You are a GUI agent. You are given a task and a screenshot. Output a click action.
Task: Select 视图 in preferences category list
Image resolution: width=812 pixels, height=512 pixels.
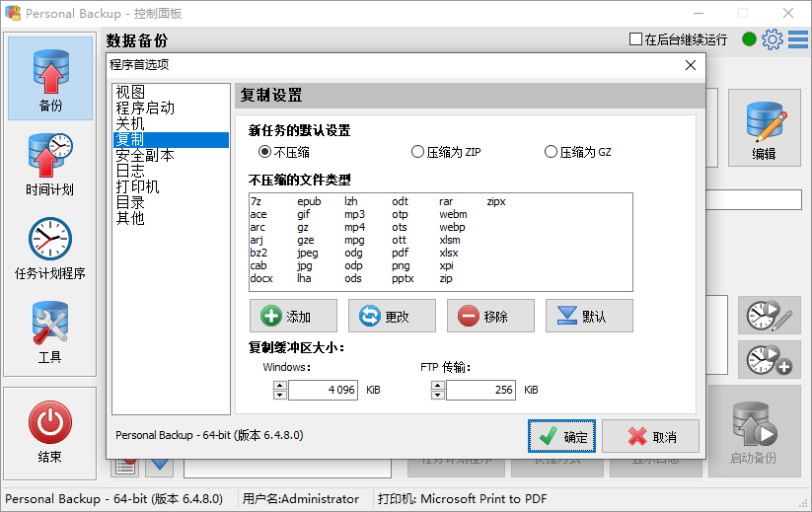(171, 92)
